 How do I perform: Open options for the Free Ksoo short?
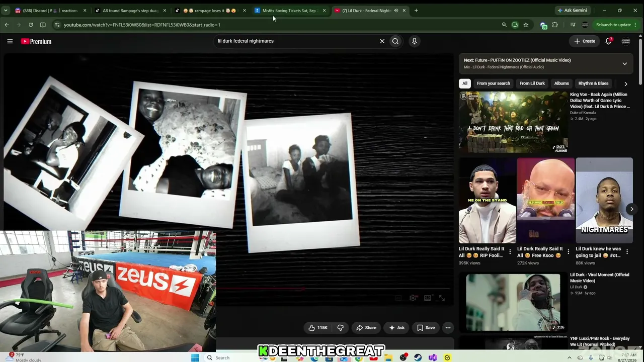coord(569,252)
